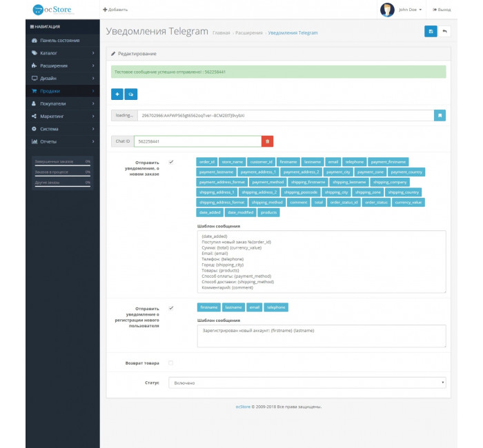Viewport: 483px width, 448px height.
Task: Click the pencil icon beside Редактирование
Action: point(113,54)
